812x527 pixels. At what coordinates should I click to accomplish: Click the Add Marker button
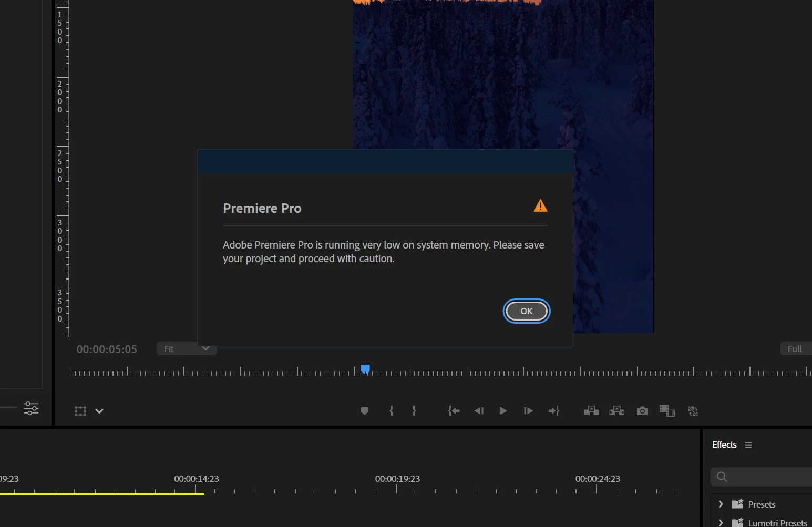365,411
